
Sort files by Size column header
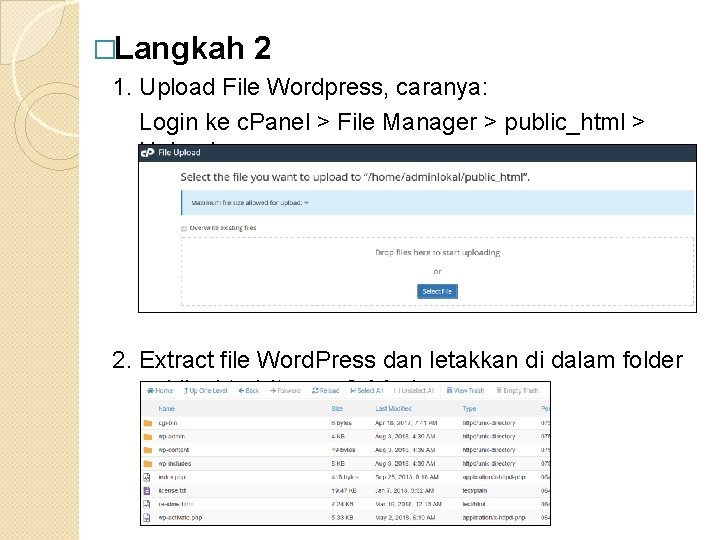[x=337, y=409]
